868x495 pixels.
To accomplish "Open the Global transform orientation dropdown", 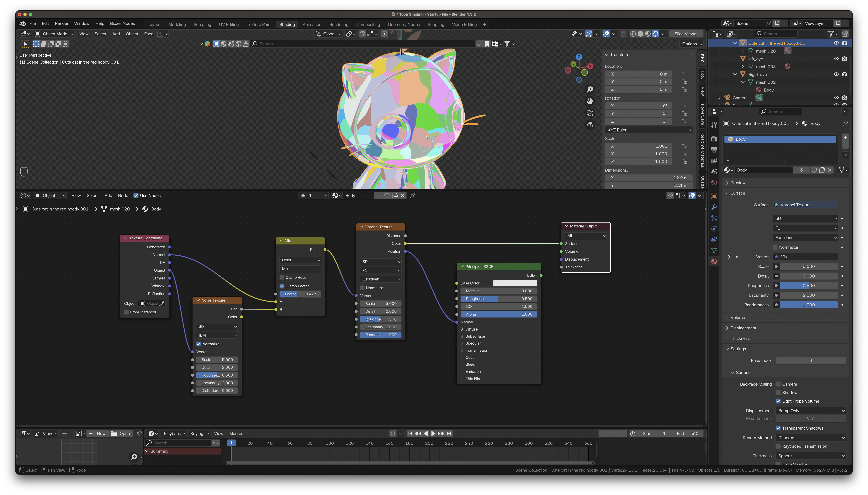I will click(x=328, y=34).
